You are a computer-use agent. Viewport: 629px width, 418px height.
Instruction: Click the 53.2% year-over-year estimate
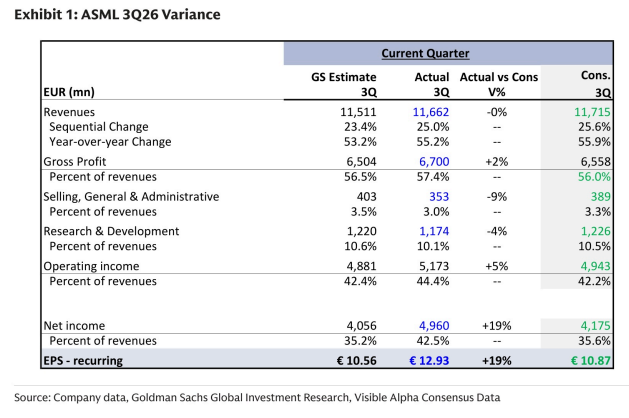point(360,142)
